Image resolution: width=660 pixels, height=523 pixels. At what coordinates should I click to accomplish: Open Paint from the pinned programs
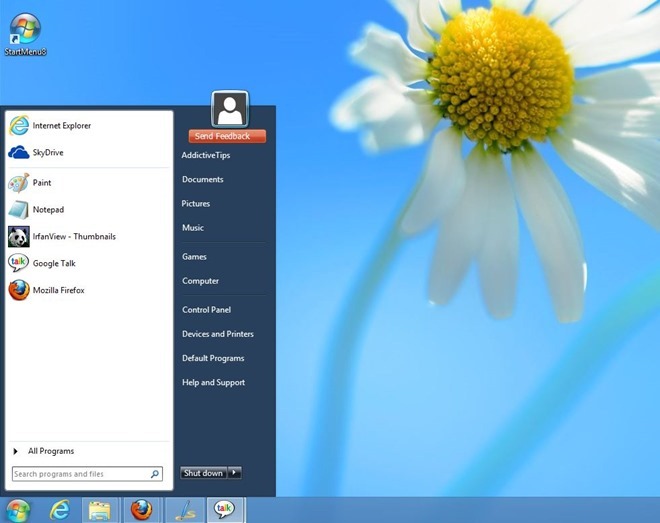[41, 183]
